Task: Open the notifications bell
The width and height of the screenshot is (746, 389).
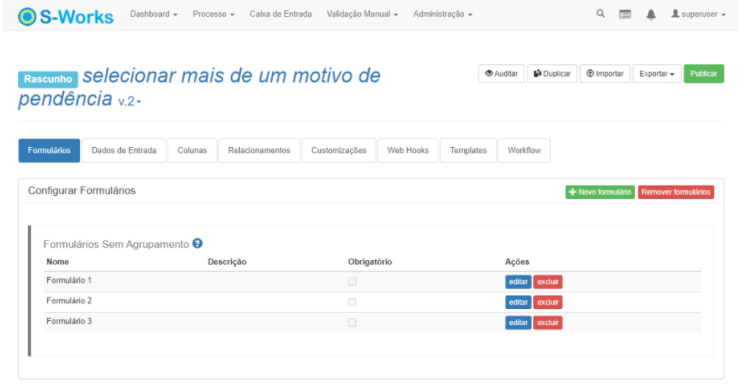Action: point(651,14)
